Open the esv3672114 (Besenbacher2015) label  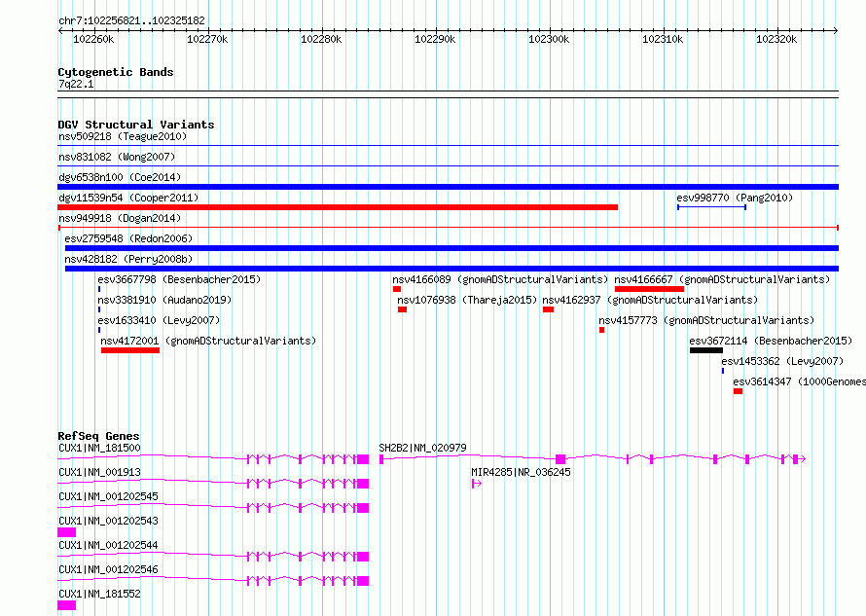coord(771,341)
